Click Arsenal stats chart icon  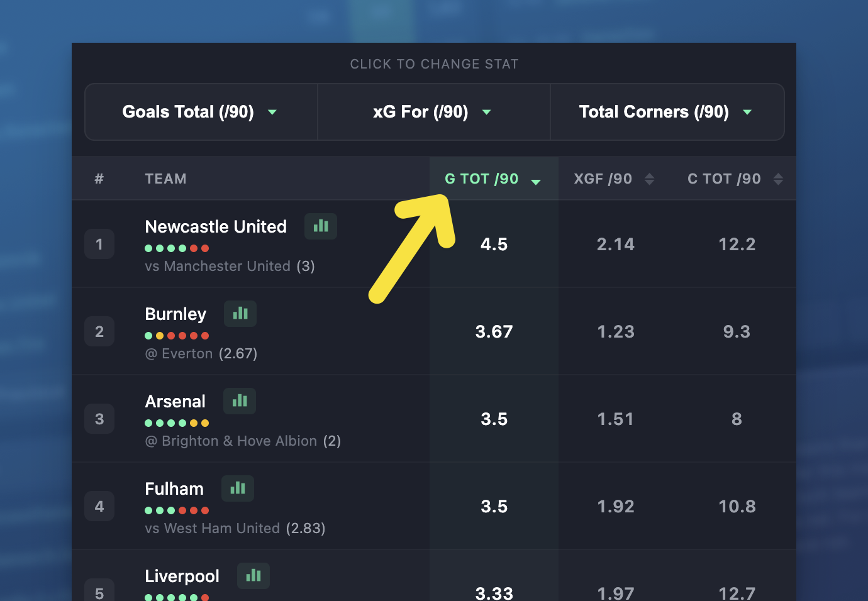[x=240, y=401]
